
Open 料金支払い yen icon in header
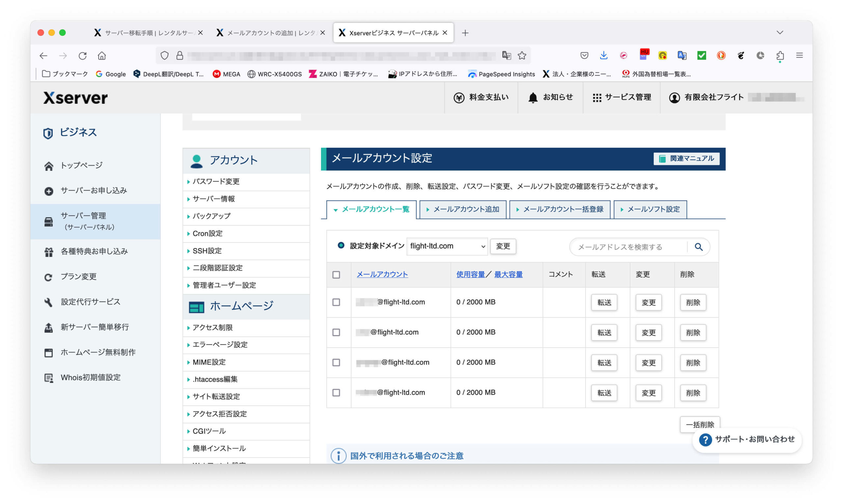coord(481,97)
